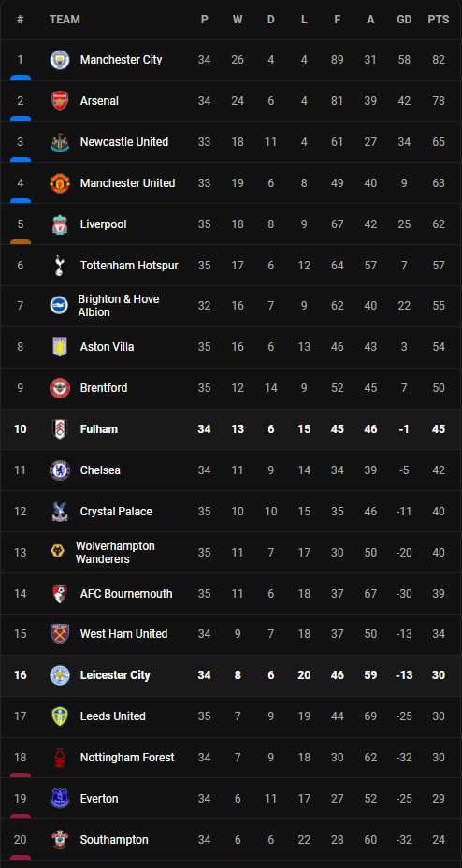The image size is (462, 868).
Task: Click the Wolverhampton Wanderers wolf crest
Action: [57, 552]
